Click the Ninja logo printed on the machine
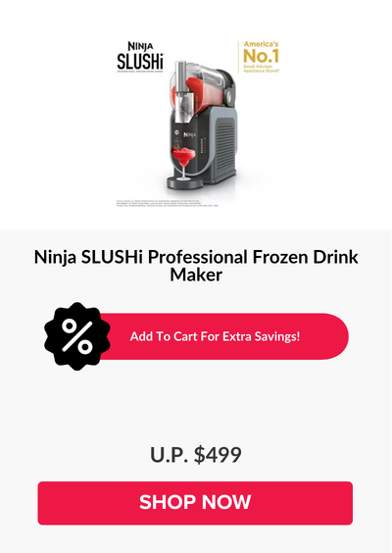Screen dimensions: 392x553 [189, 134]
